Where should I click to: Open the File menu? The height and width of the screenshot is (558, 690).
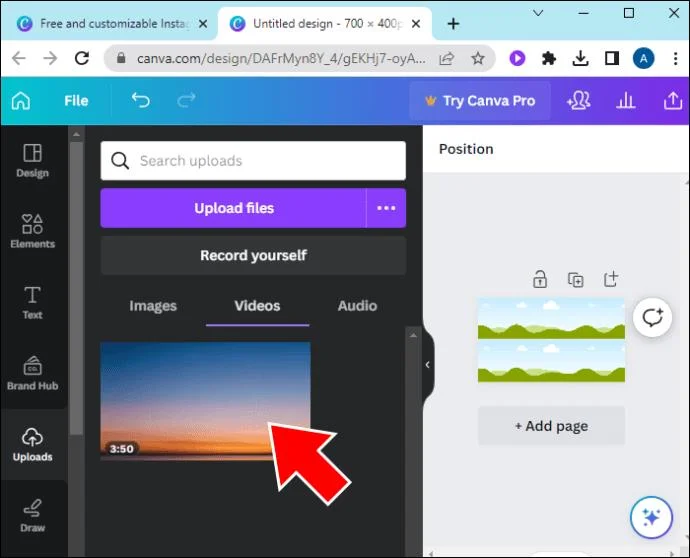click(76, 101)
